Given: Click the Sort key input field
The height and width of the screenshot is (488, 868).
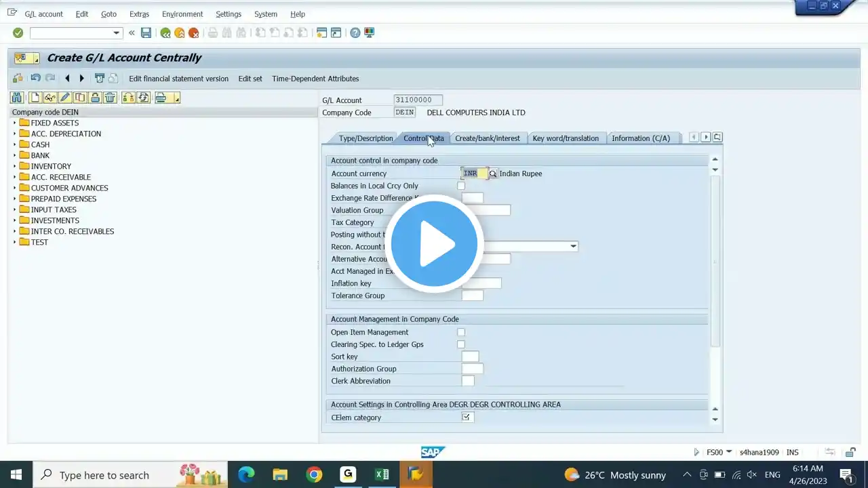Looking at the screenshot, I should click(x=470, y=357).
